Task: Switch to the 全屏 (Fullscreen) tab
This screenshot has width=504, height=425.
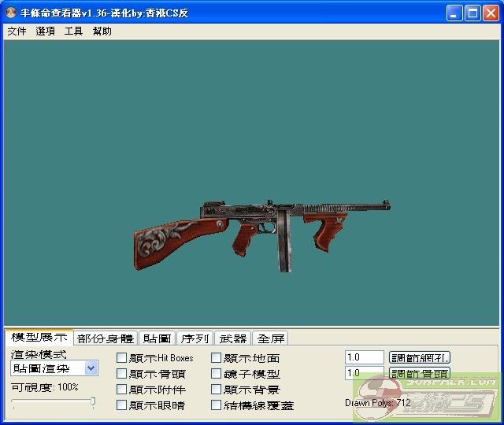Action: point(271,338)
